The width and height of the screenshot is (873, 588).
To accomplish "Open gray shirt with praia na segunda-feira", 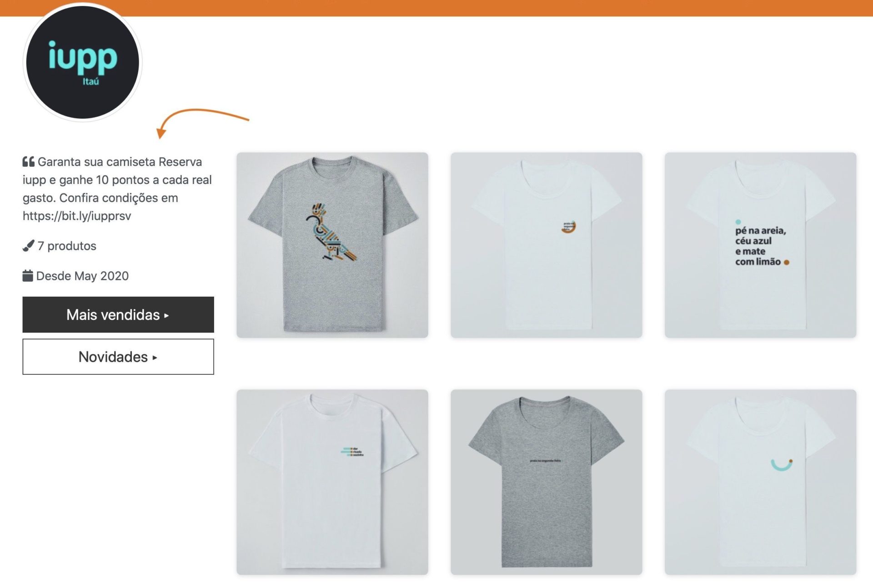I will pos(547,482).
